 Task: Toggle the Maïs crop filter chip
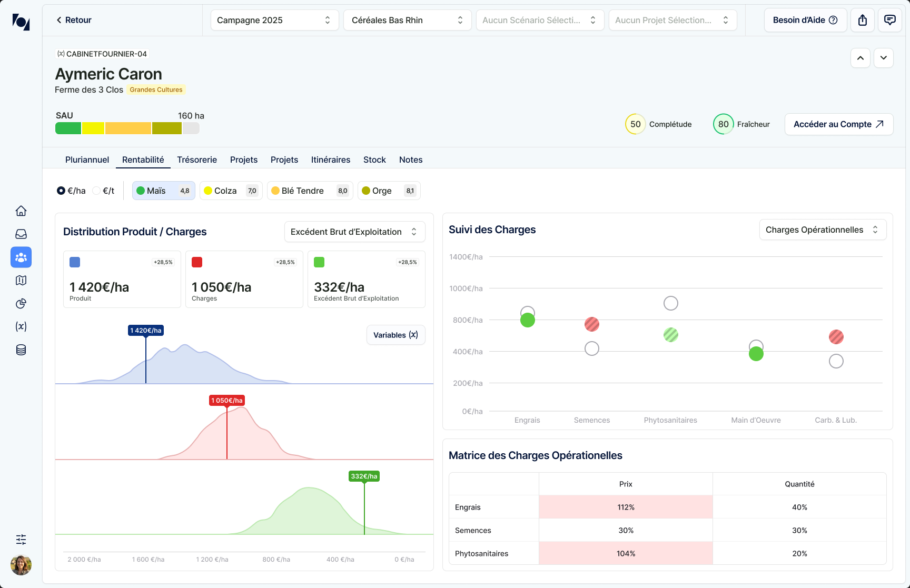point(163,191)
